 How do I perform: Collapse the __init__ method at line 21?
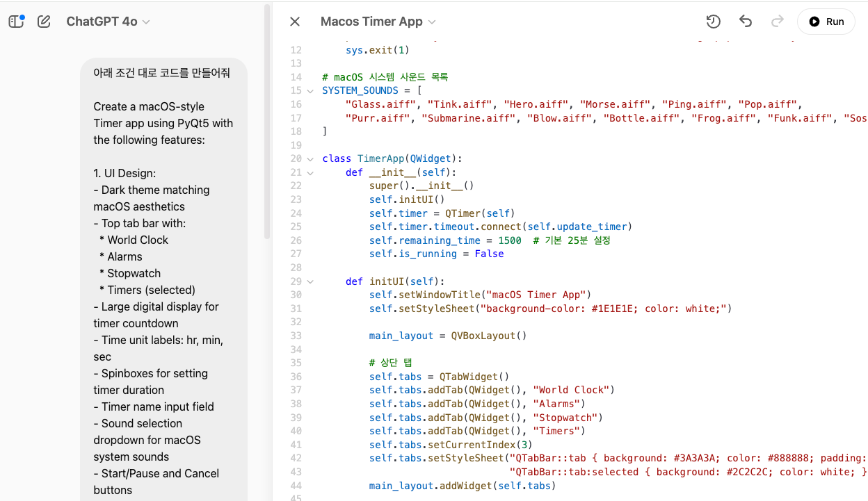pyautogui.click(x=310, y=172)
